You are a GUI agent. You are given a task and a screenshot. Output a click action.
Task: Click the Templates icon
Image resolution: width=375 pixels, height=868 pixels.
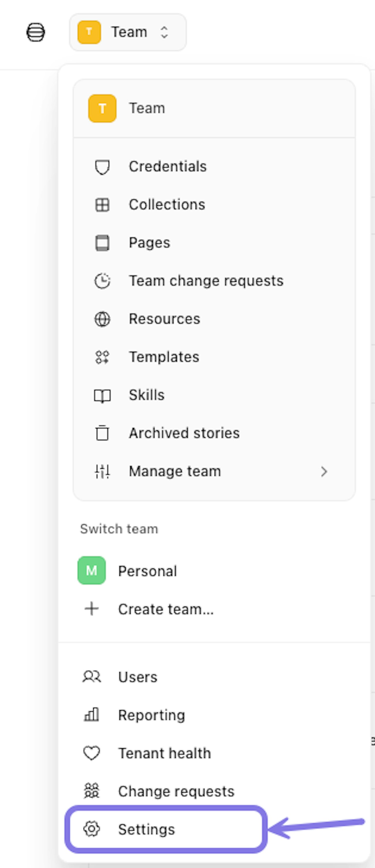[x=102, y=357]
